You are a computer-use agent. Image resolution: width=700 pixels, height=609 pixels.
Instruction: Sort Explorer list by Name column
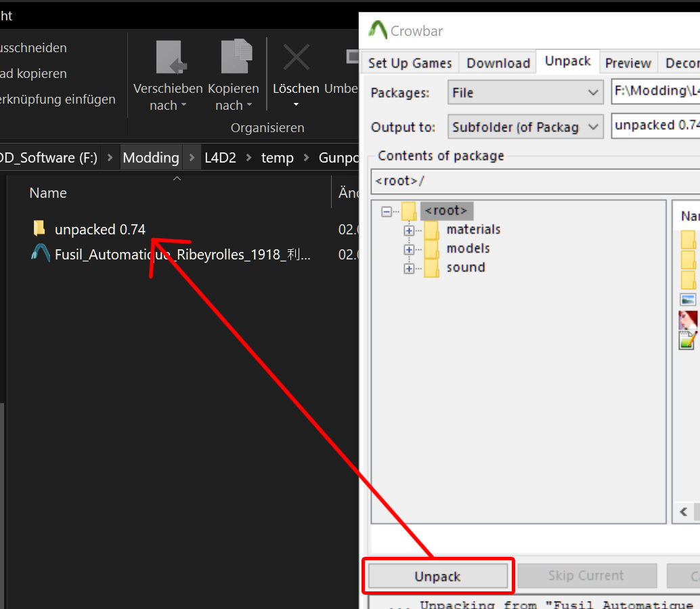48,192
